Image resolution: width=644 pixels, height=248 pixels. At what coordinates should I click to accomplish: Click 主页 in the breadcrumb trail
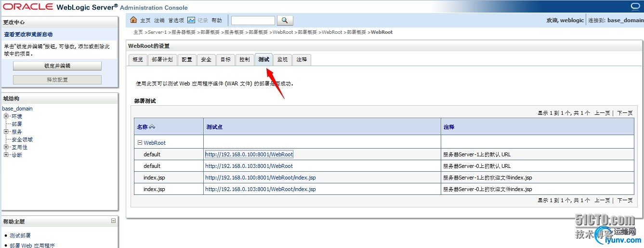tap(138, 32)
